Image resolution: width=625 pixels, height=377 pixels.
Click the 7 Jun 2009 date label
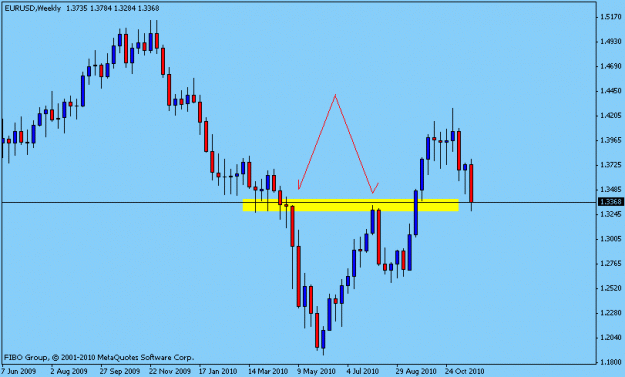(19, 371)
